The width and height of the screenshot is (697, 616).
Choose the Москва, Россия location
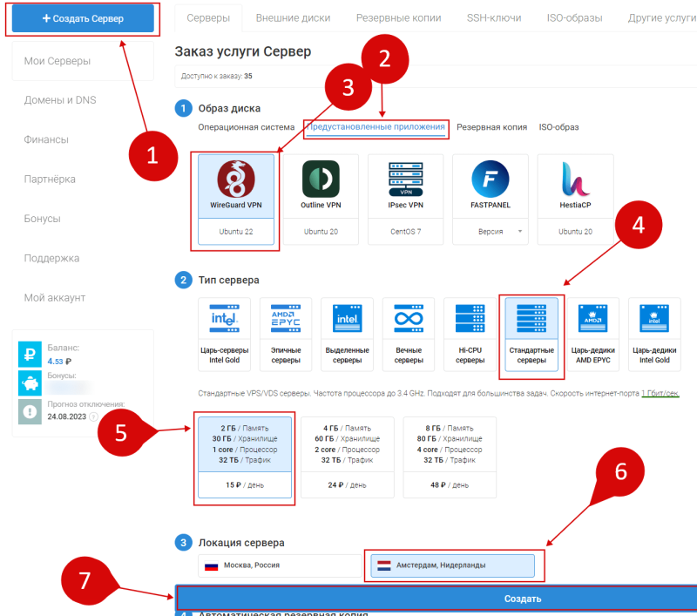pos(280,565)
